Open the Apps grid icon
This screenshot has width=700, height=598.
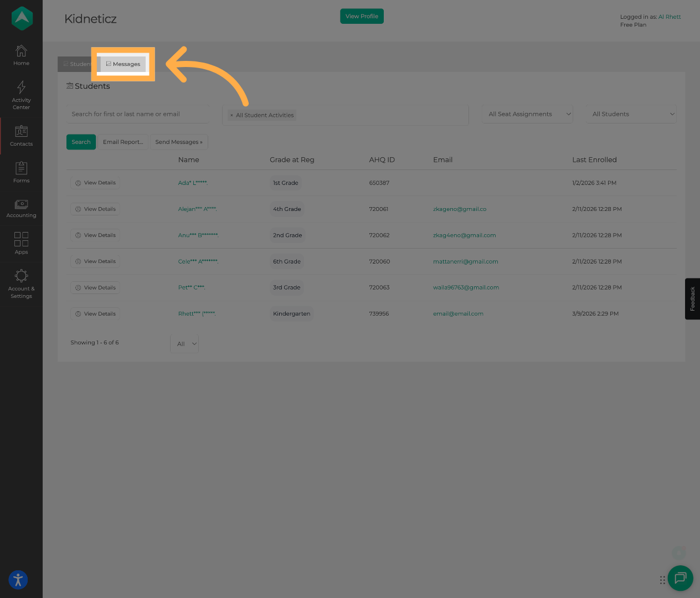coord(21,243)
